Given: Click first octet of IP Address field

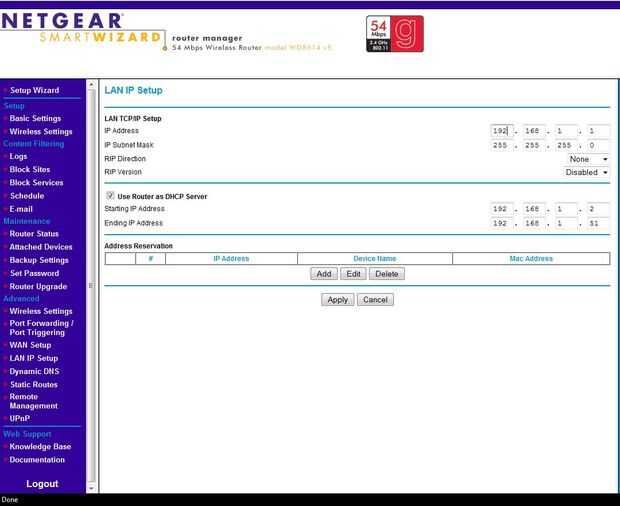Looking at the screenshot, I should (502, 130).
